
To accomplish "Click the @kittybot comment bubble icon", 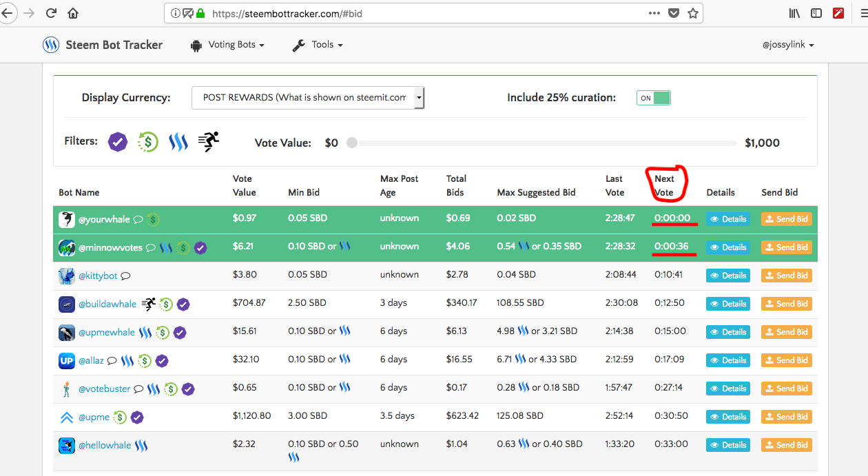I will pyautogui.click(x=125, y=276).
